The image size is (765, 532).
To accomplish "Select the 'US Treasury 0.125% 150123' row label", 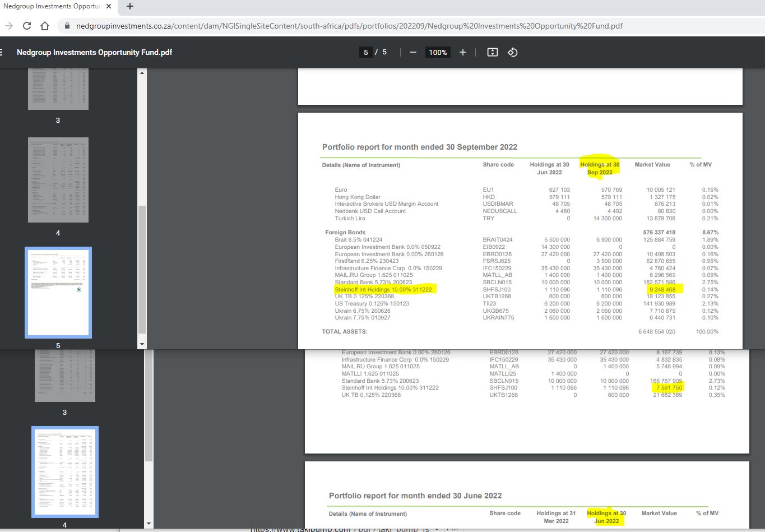I will tap(372, 303).
